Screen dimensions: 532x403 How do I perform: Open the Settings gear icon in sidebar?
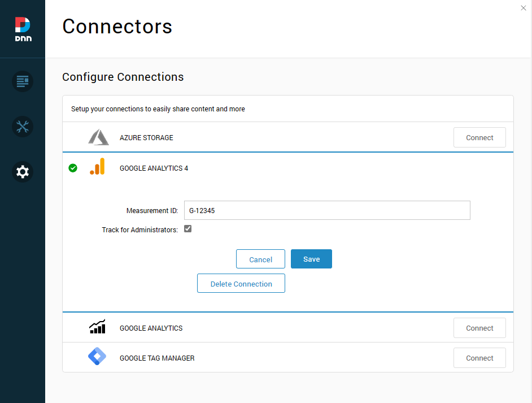[x=23, y=172]
